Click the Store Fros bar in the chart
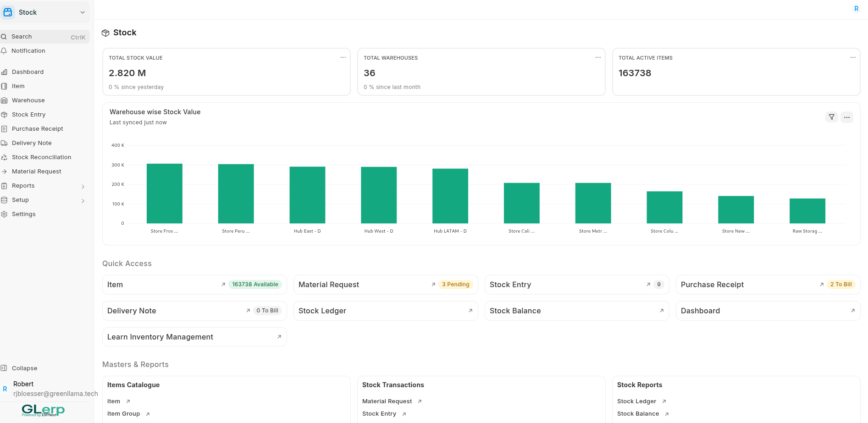Viewport: 868px width, 423px height. [x=164, y=194]
